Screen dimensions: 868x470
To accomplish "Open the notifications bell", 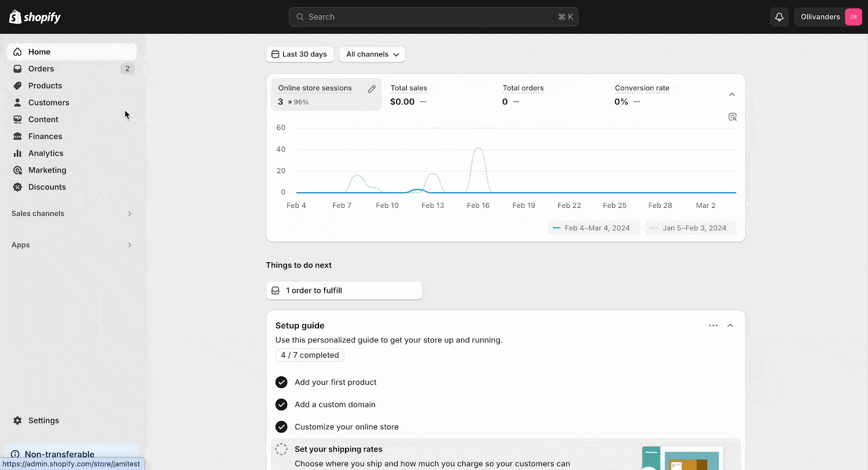I will point(779,17).
